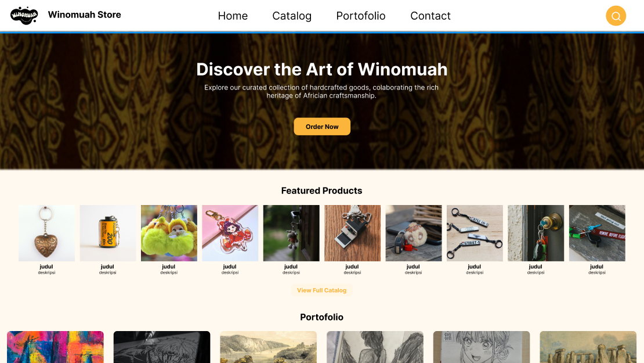Open the Home menu item
The width and height of the screenshot is (644, 363).
click(x=233, y=16)
